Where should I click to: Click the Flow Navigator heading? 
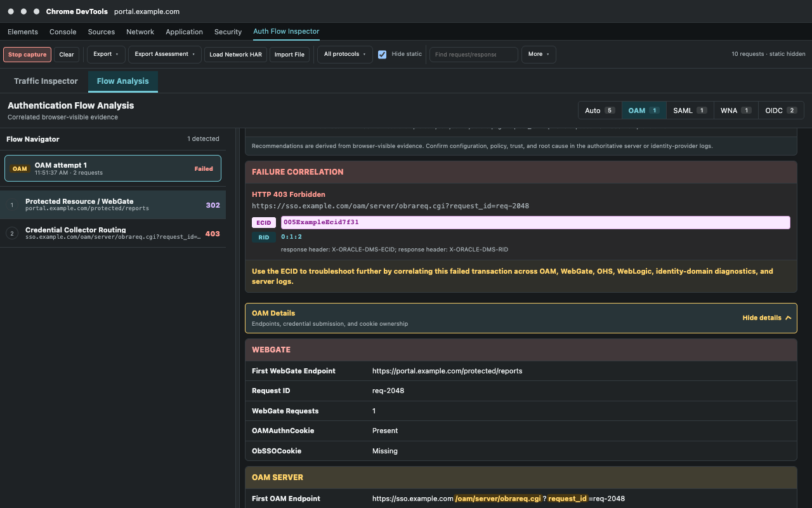click(x=33, y=139)
